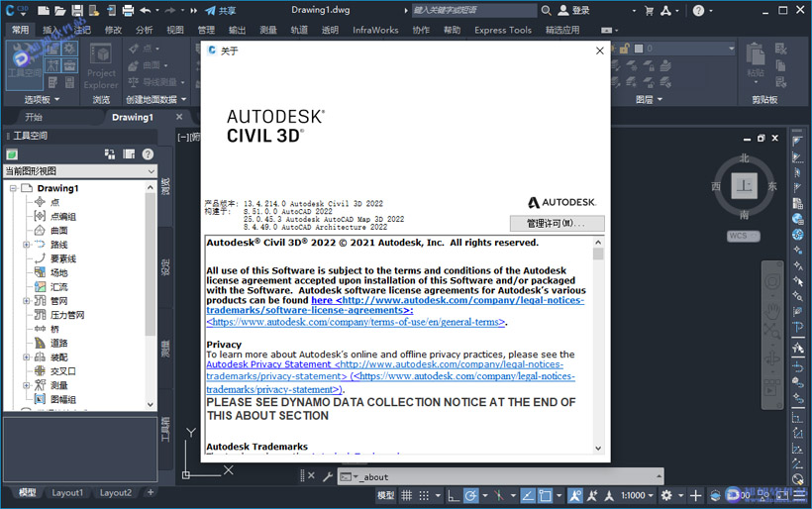Select the 压力管网 tree item

67,315
